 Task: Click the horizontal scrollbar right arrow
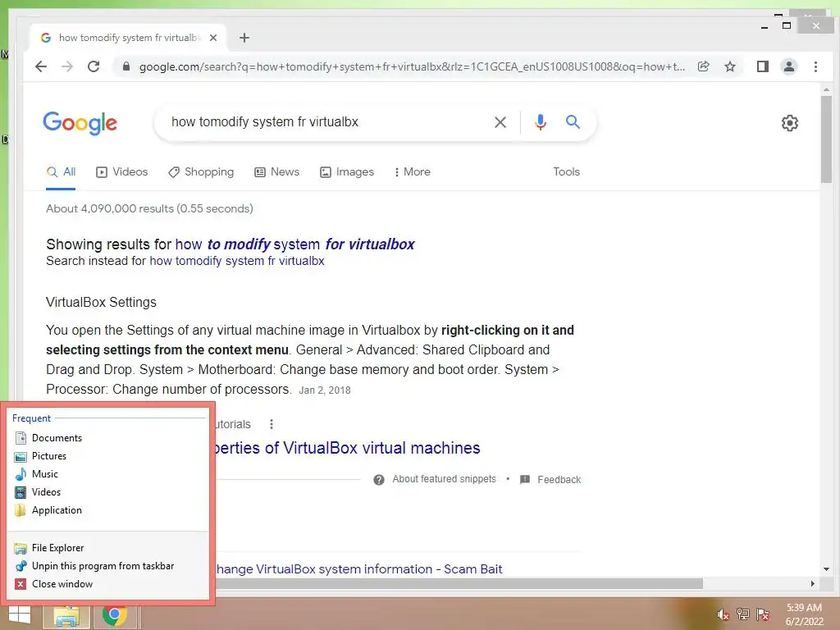(x=813, y=583)
